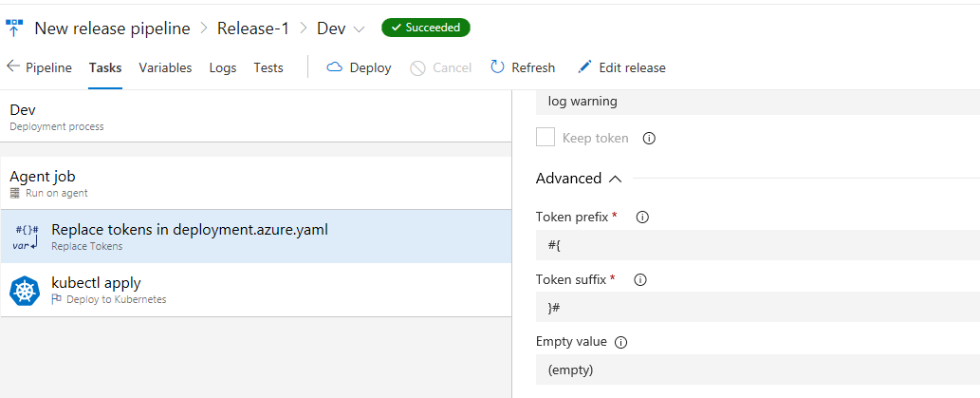
Task: Click the Cancel circle icon
Action: [x=417, y=67]
